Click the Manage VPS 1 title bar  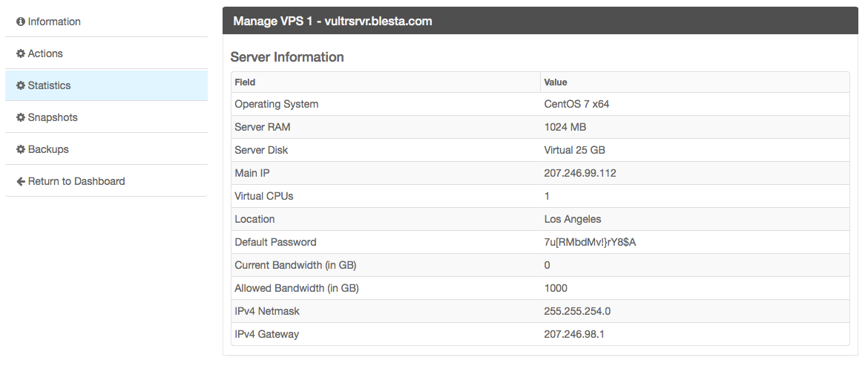[x=332, y=22]
